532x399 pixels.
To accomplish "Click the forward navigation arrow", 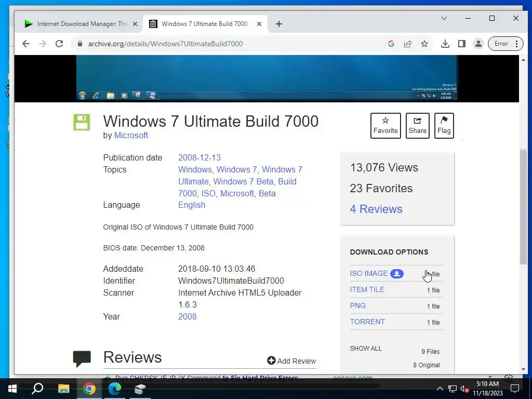I will pyautogui.click(x=43, y=44).
